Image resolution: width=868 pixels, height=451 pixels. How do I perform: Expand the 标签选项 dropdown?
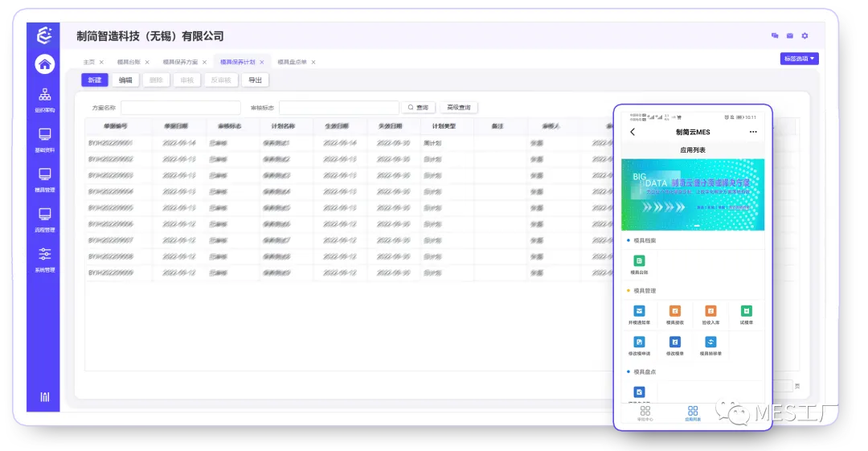799,59
